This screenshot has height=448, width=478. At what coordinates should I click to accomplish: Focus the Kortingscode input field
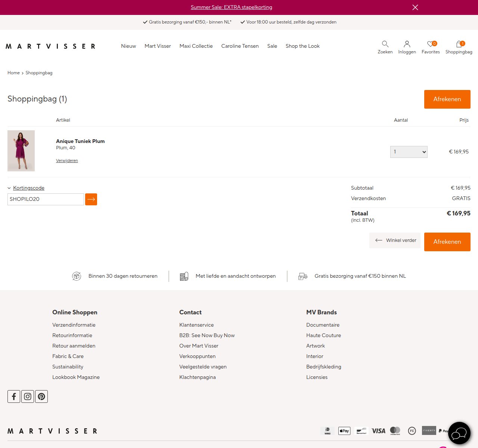(46, 199)
